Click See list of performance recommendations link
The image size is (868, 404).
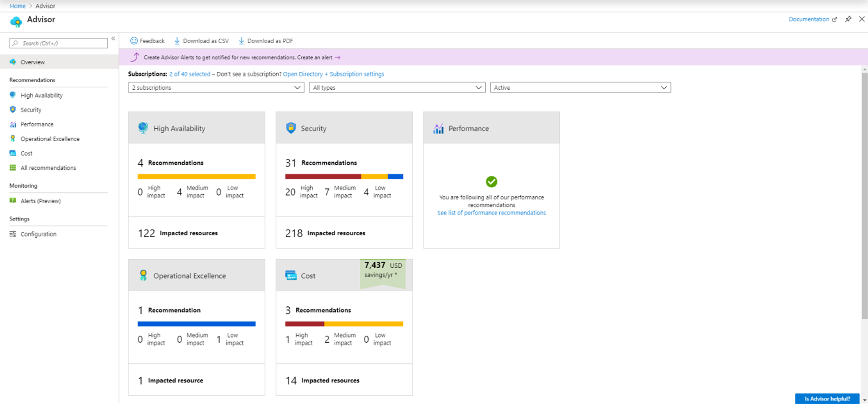point(491,213)
